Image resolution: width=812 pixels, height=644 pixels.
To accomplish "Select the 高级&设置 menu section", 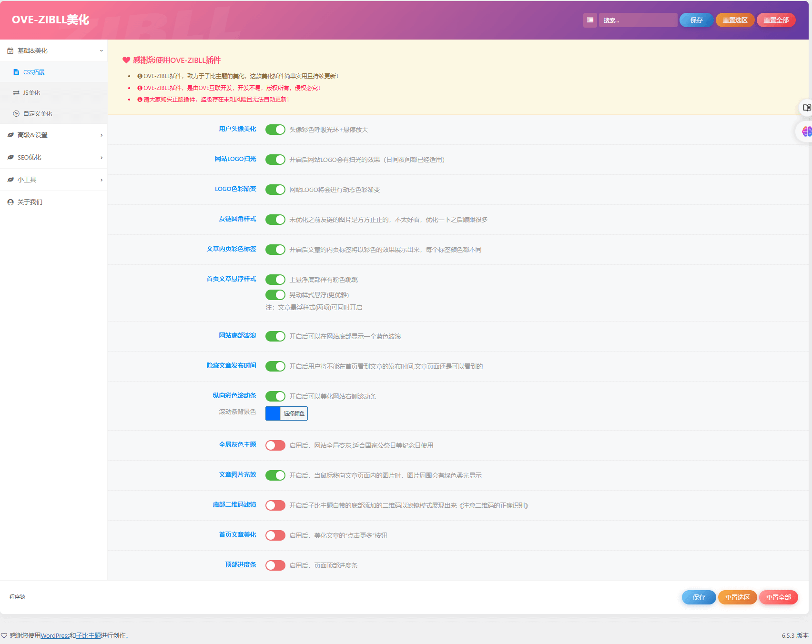I will coord(53,135).
